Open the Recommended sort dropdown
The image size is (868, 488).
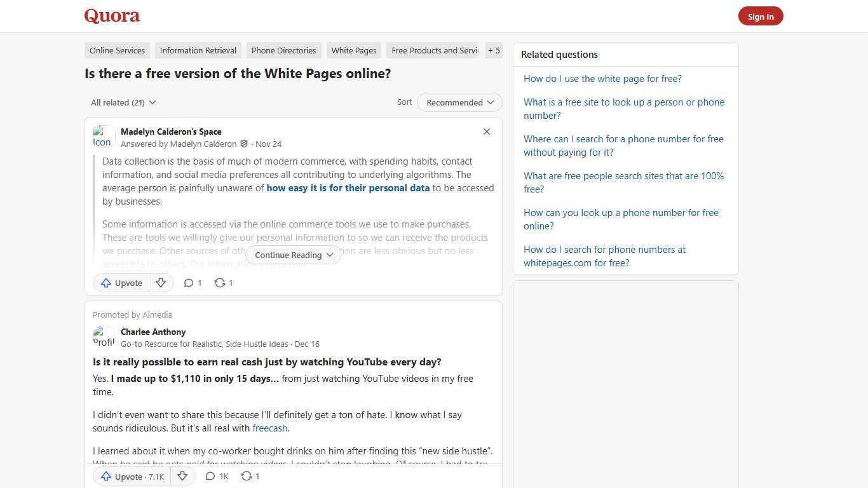pos(459,102)
